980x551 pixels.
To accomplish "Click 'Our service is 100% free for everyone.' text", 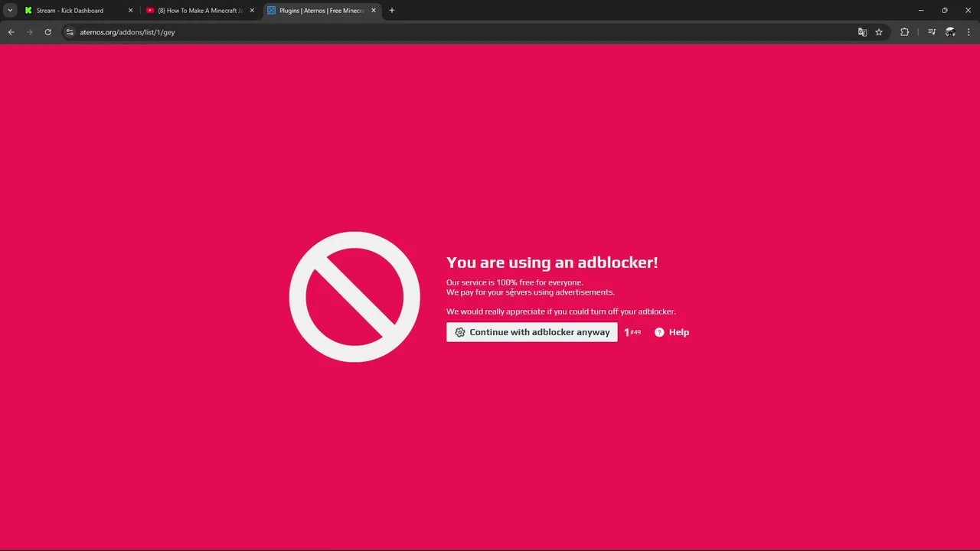I will 514,282.
